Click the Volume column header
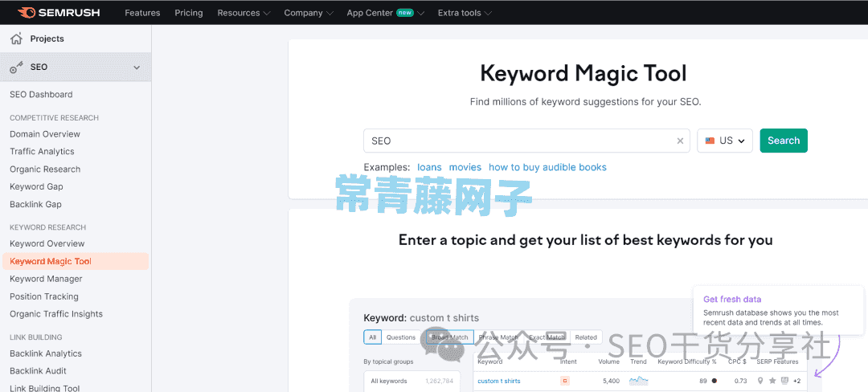This screenshot has width=868, height=392. [x=608, y=361]
